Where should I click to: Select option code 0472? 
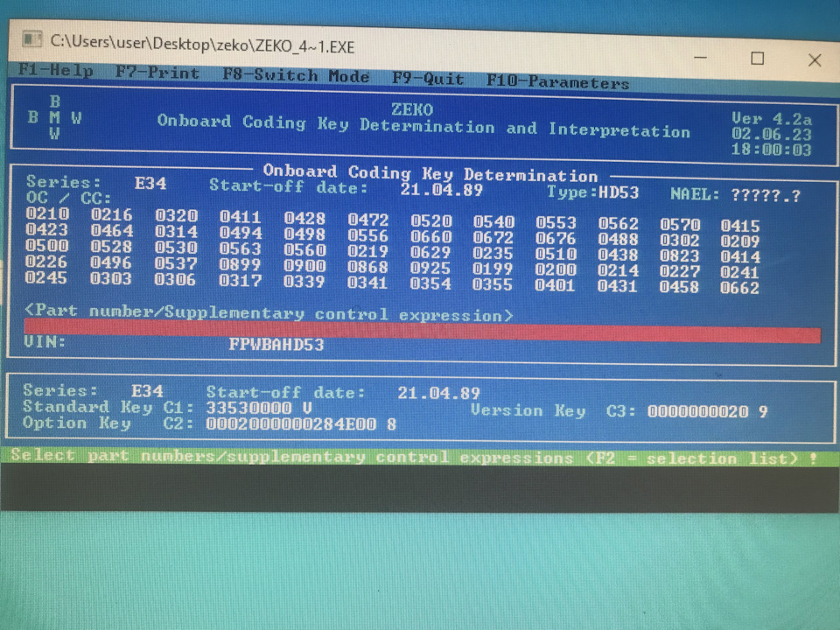(x=368, y=220)
